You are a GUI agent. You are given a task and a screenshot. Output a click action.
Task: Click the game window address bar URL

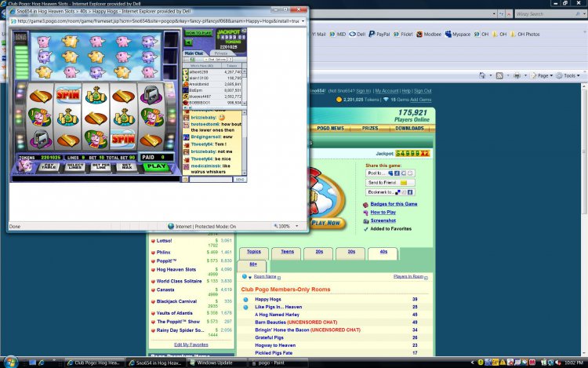coord(158,21)
